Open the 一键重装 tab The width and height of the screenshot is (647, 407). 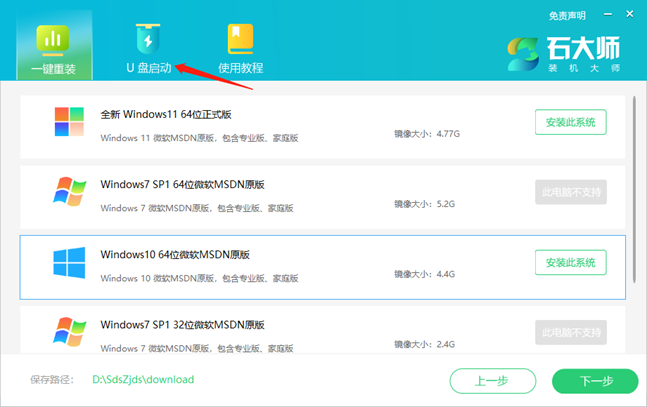[x=54, y=45]
